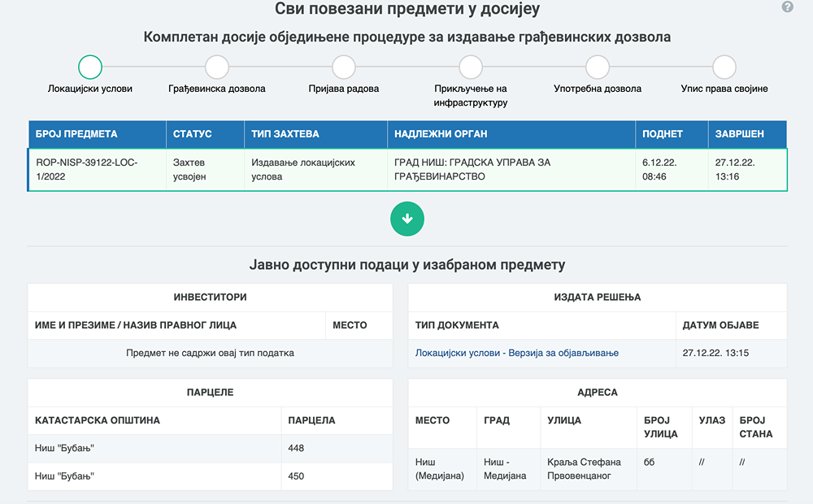Select the Грађевинска дозвола step circle
The height and width of the screenshot is (504, 813).
(x=217, y=67)
